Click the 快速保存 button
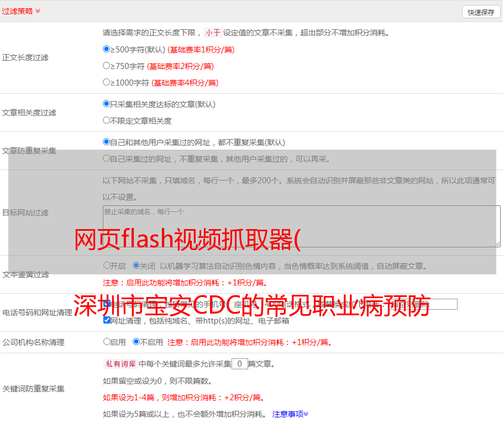 [x=481, y=12]
